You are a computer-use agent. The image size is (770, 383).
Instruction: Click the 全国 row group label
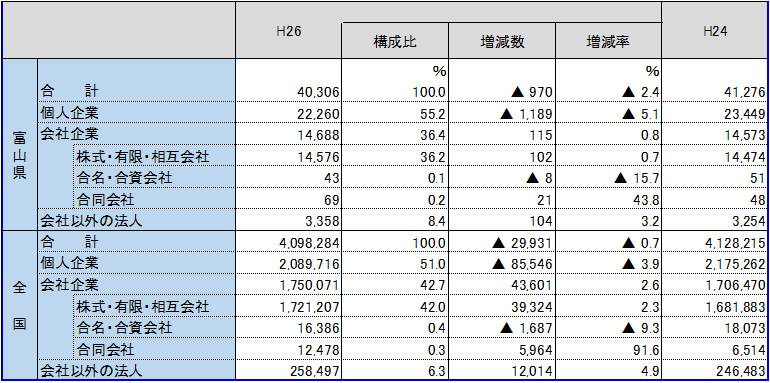click(20, 304)
